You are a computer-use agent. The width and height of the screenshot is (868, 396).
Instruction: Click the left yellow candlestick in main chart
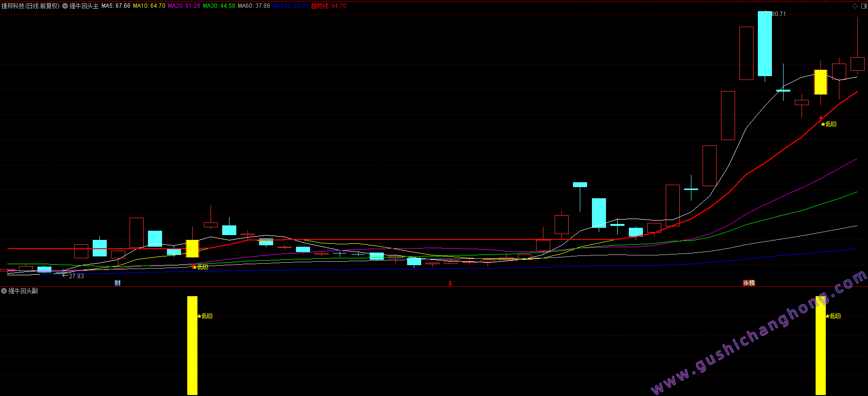193,249
